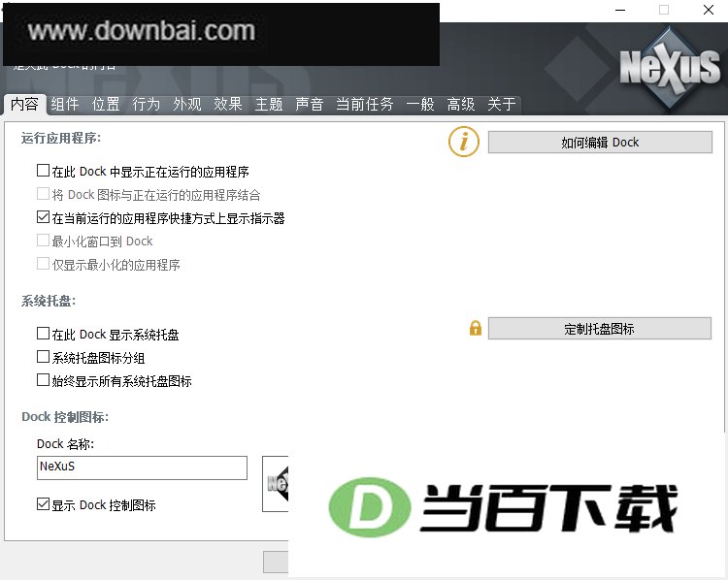Screen dimensions: 728x580
Task: Open the 外观 tab
Action: click(187, 104)
